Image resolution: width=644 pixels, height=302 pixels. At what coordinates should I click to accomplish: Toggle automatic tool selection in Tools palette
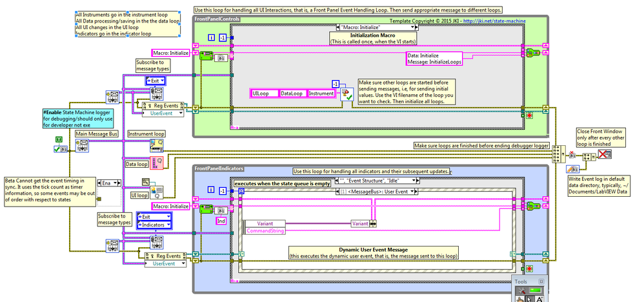click(534, 291)
